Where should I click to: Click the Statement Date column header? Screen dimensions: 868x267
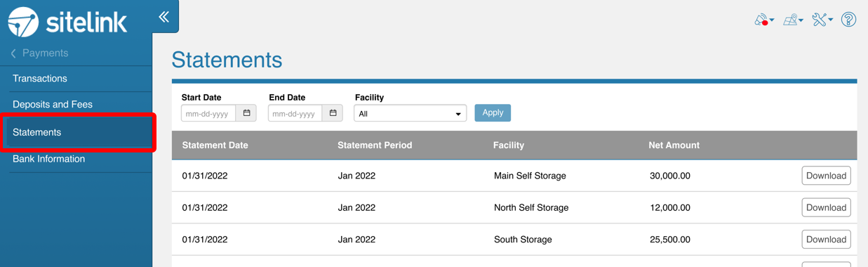coord(215,145)
